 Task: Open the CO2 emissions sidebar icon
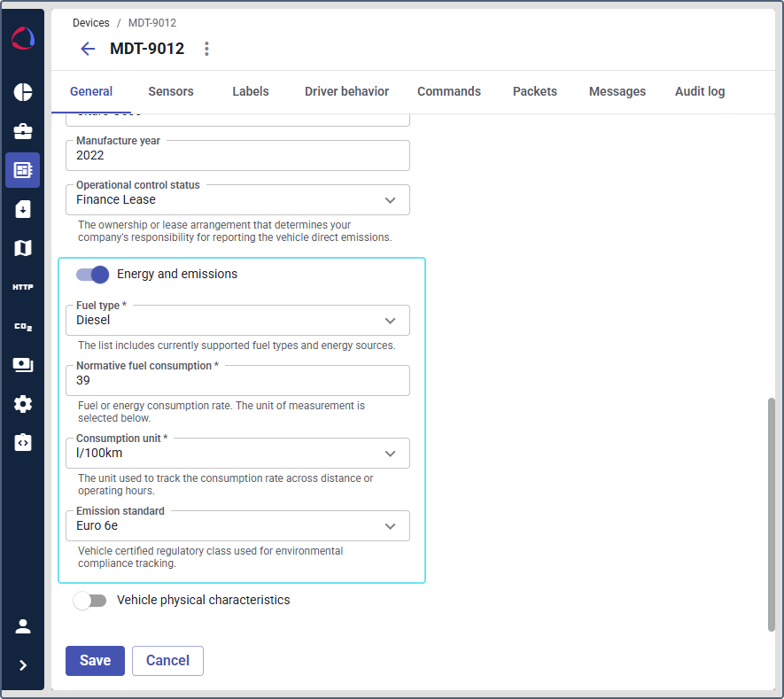tap(23, 326)
